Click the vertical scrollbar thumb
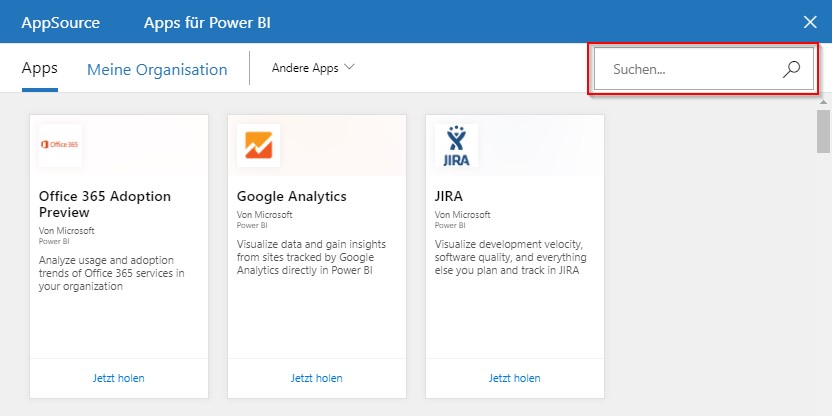Image resolution: width=832 pixels, height=416 pixels. pos(823,132)
